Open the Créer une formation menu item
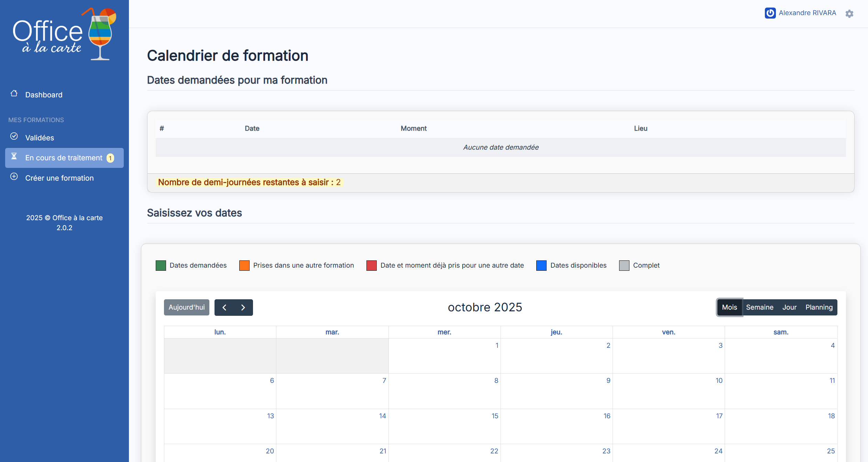The width and height of the screenshot is (868, 462). (x=59, y=178)
